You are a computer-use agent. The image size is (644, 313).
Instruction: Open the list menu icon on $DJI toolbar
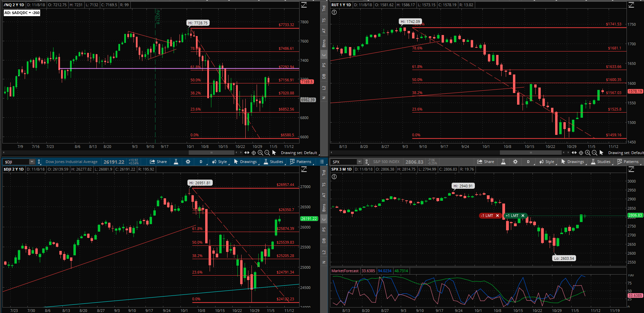(322, 162)
